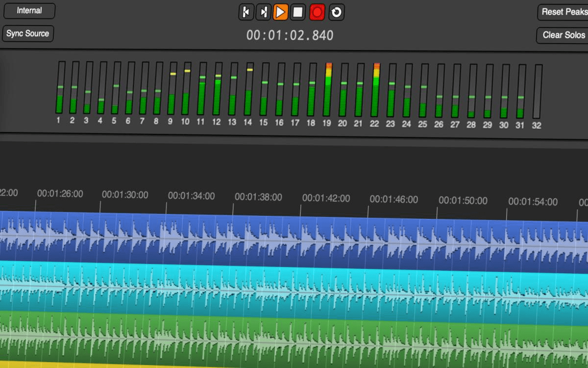Click the channel 15 level meter
This screenshot has height=368, width=588.
(264, 89)
